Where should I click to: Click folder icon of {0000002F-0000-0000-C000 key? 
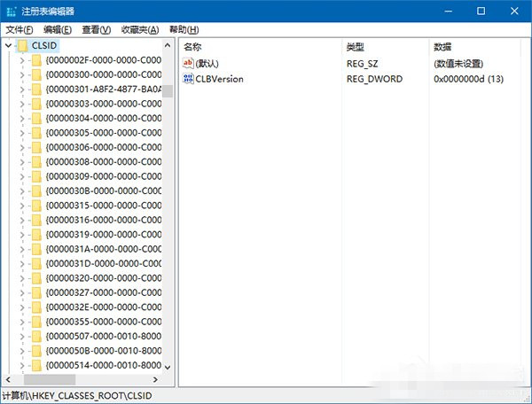[x=36, y=60]
